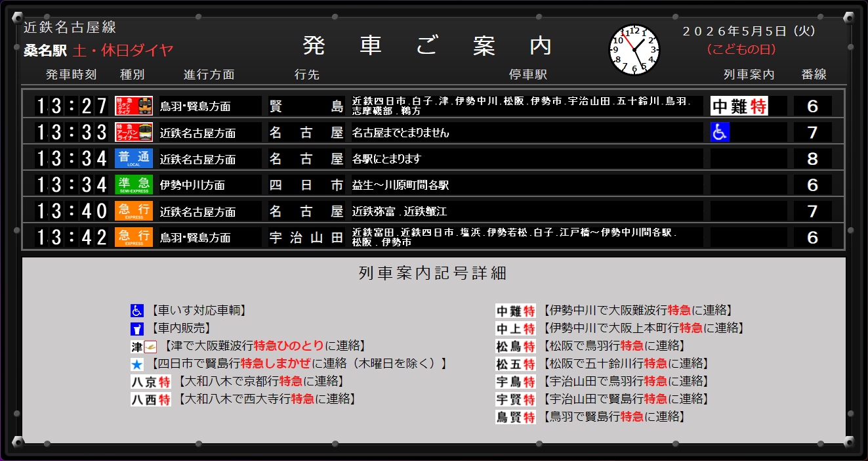The image size is (868, 461).
Task: Click the 桑名駅 station name
Action: coord(45,50)
